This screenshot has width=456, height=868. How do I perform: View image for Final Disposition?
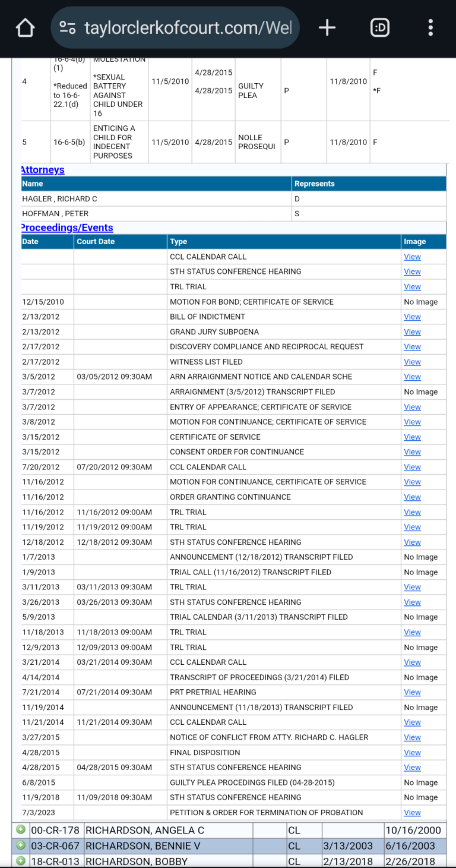412,752
